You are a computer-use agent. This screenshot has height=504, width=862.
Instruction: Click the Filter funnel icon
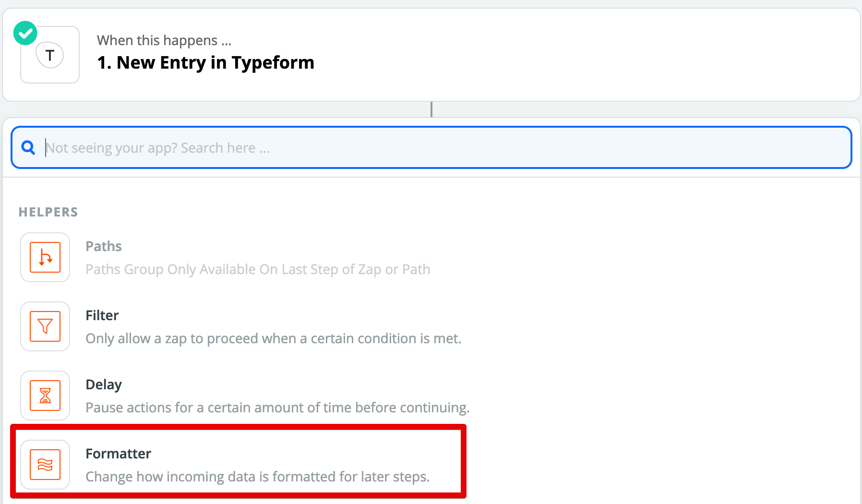pyautogui.click(x=45, y=326)
